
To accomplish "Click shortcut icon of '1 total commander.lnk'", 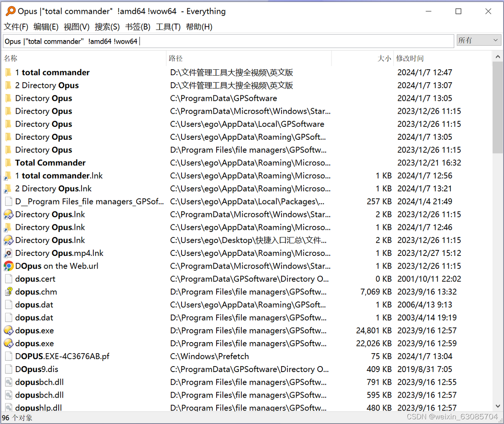I will coord(8,176).
